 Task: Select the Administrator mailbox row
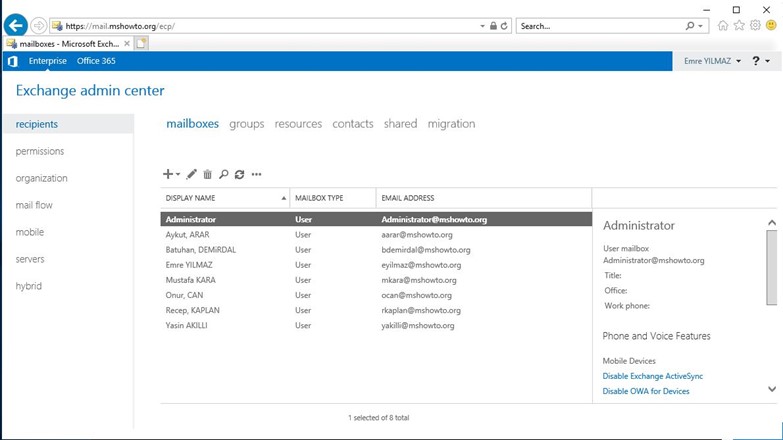click(x=376, y=219)
